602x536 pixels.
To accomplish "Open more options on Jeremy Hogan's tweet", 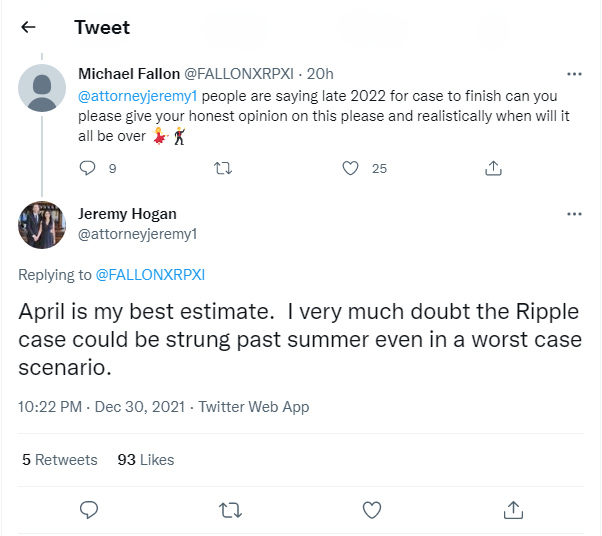I will click(574, 214).
